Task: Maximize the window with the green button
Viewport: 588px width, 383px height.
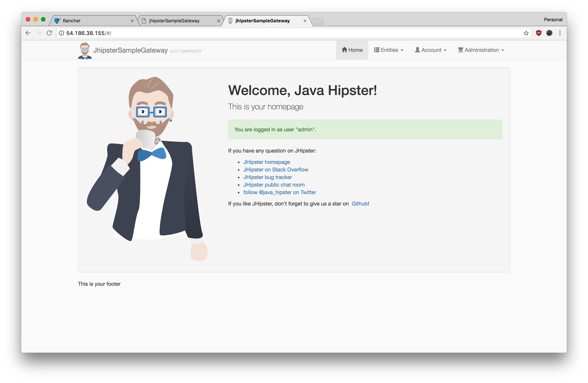Action: [x=43, y=19]
